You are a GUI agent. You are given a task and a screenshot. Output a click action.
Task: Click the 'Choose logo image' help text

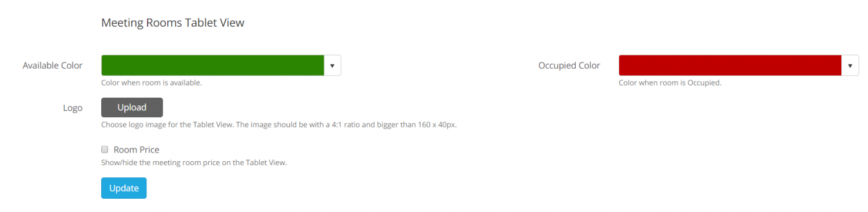pyautogui.click(x=279, y=124)
